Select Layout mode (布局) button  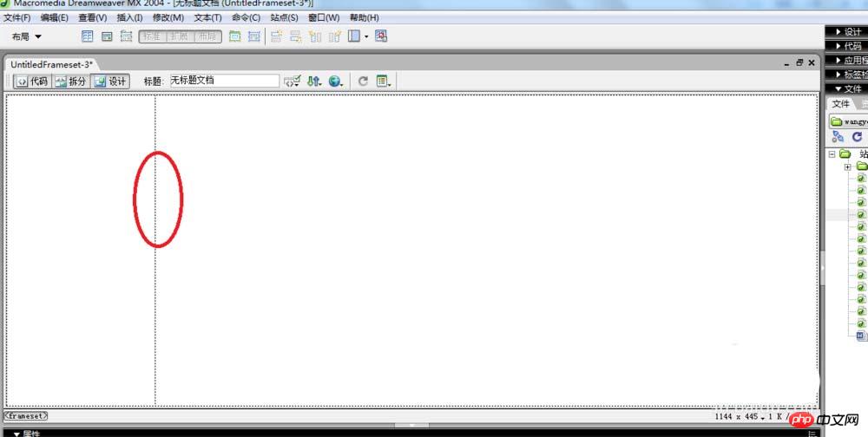point(207,36)
